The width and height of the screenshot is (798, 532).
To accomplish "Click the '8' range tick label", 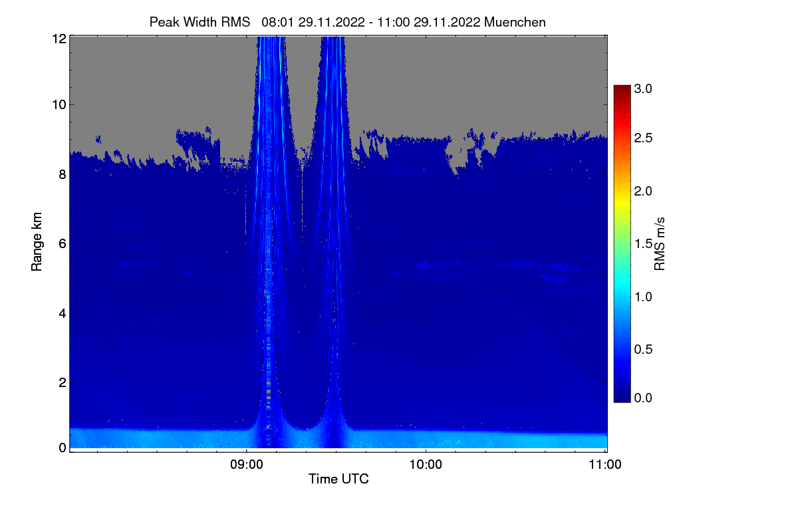I will coord(63,174).
